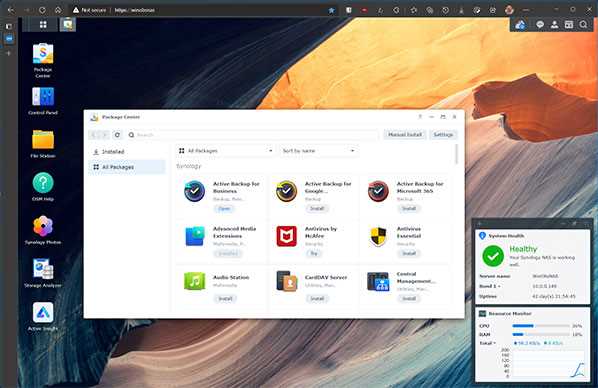The width and height of the screenshot is (598, 388).
Task: Open Control Panel desktop icon
Action: [43, 97]
